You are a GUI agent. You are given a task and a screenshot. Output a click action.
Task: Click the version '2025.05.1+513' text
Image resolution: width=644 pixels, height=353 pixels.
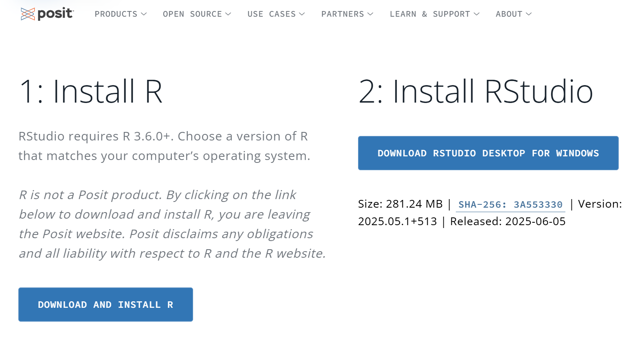[x=398, y=221]
